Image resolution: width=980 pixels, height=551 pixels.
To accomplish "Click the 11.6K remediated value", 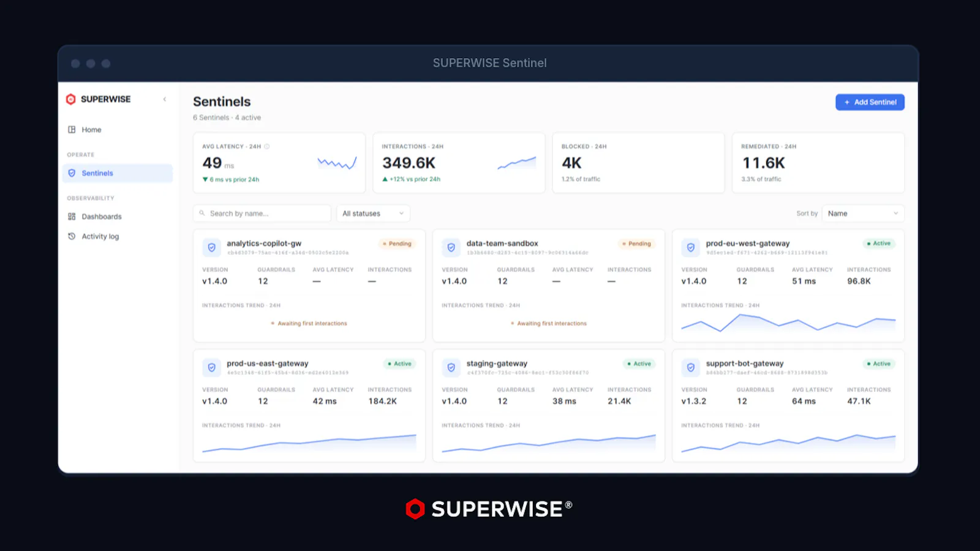I will [x=764, y=163].
